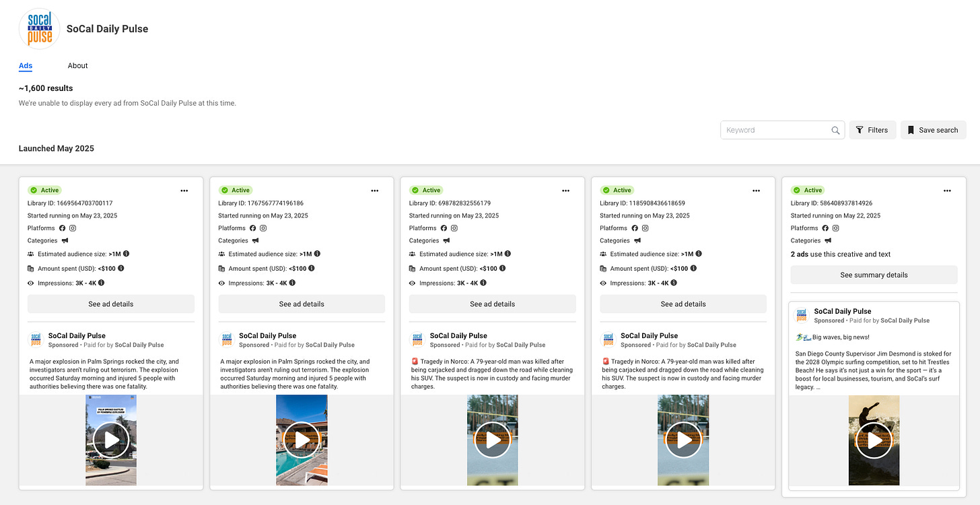This screenshot has height=505, width=980.
Task: Open SoCal Daily Pulse advertiser name in ad 586408937814926
Action: [843, 311]
